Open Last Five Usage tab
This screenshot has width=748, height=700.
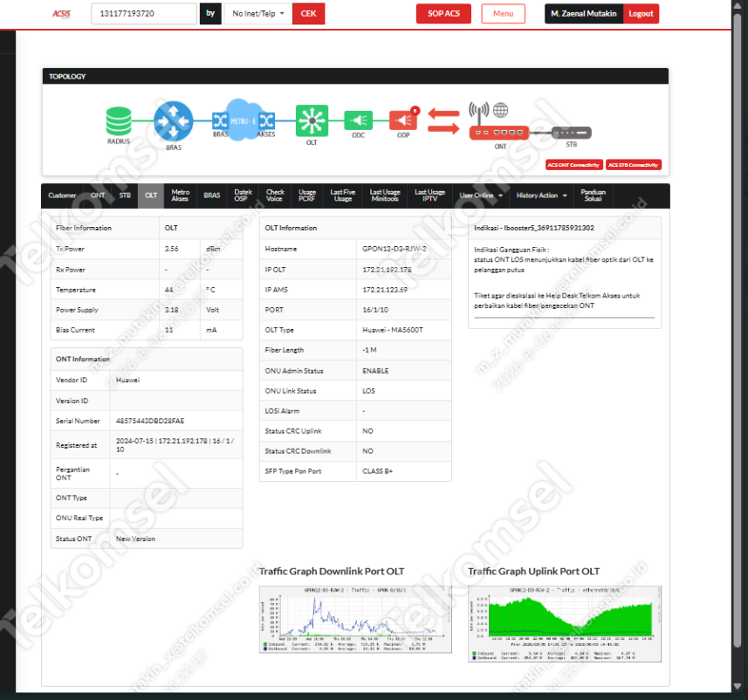coord(342,196)
